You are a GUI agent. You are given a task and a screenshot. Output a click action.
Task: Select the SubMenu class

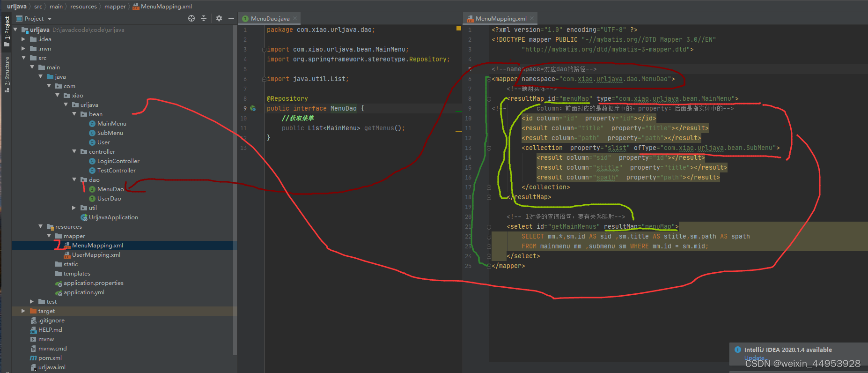click(110, 133)
